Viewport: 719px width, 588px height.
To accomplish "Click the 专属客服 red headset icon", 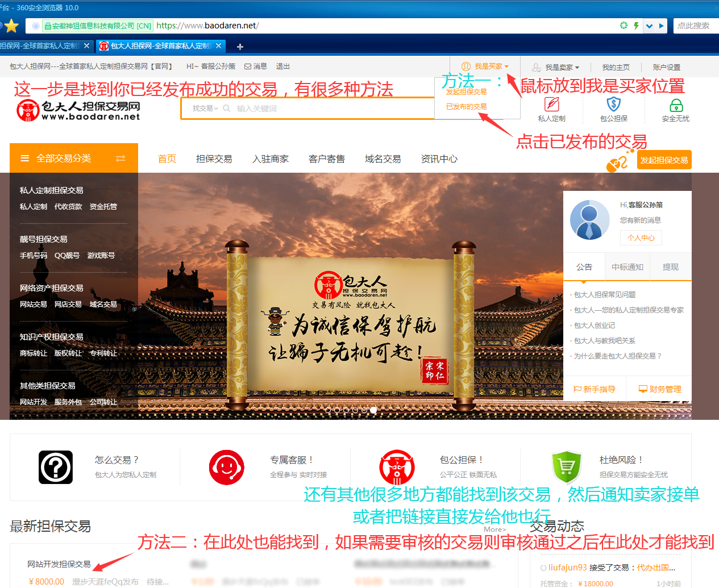I will tap(226, 467).
